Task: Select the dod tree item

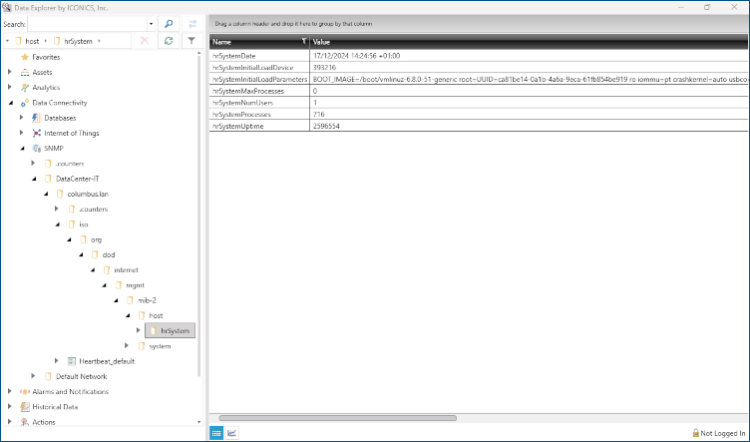Action: tap(109, 255)
